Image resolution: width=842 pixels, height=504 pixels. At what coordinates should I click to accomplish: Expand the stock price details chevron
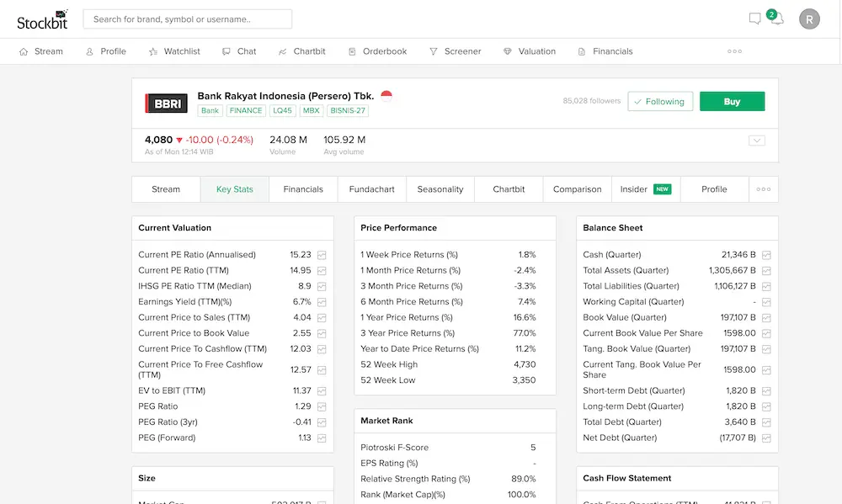pos(756,141)
